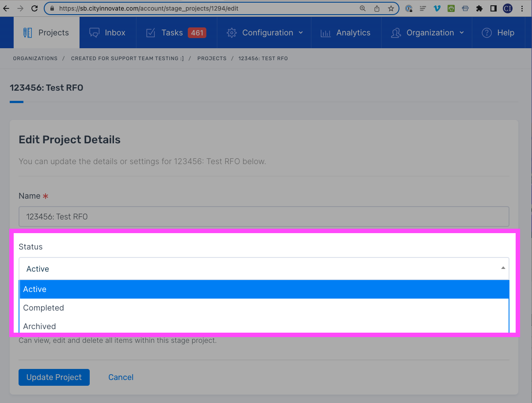The image size is (532, 403).
Task: Click the 'Can view, edit and delete' text
Action: pyautogui.click(x=118, y=341)
